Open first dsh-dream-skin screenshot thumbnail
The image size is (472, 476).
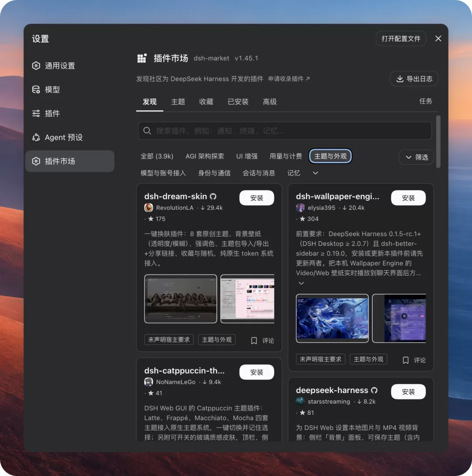pos(181,299)
